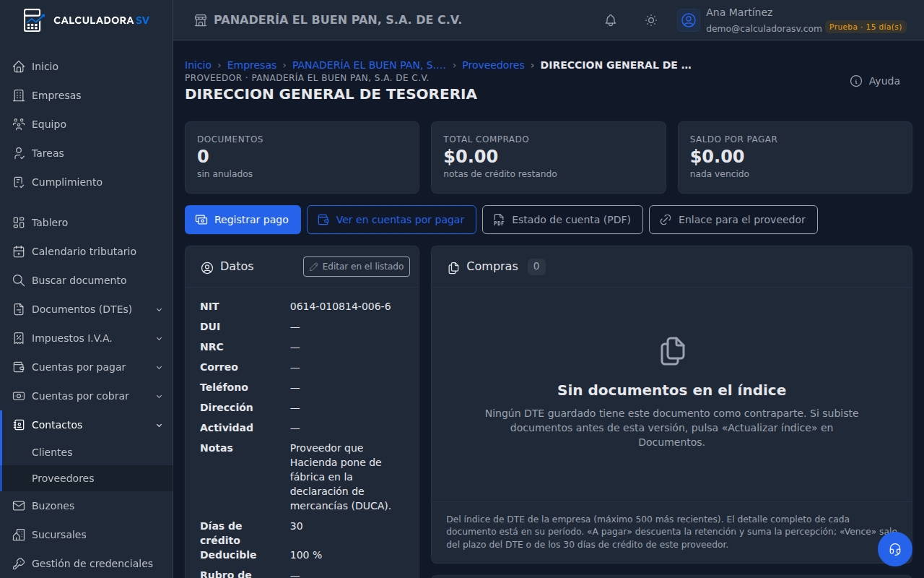The height and width of the screenshot is (578, 924).
Task: Open the Impuestos I.V.A. menu item
Action: [x=87, y=338]
